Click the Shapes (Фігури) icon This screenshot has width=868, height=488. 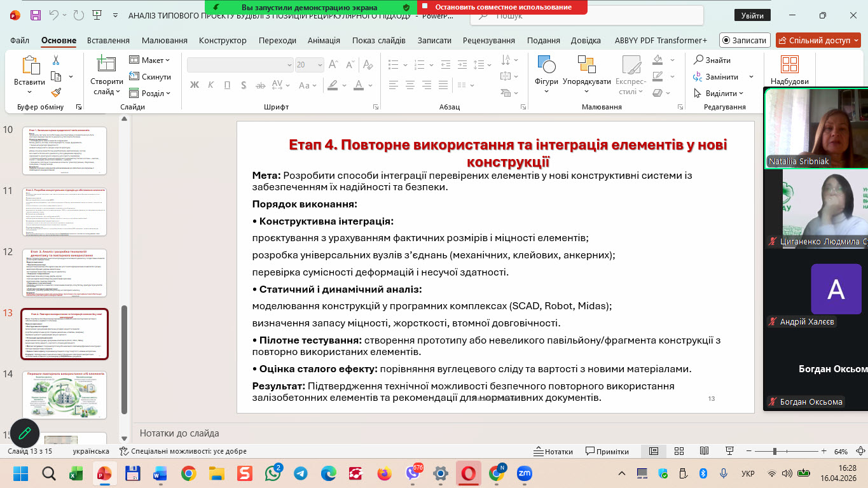coord(546,65)
